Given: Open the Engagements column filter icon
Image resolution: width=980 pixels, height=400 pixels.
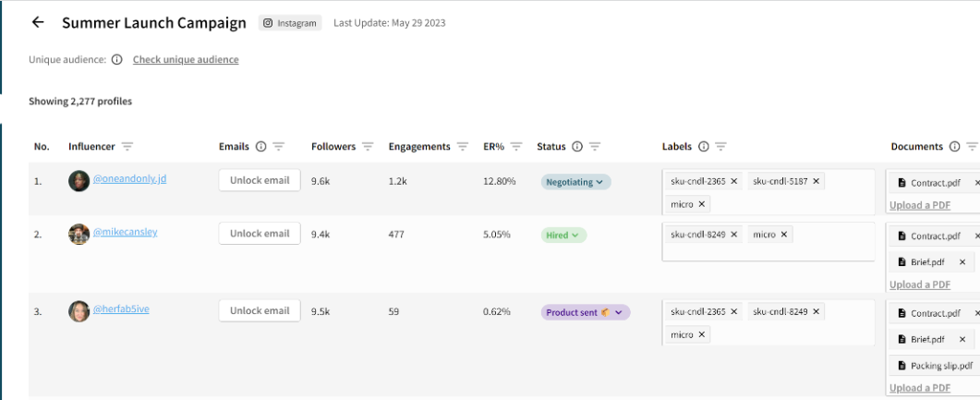Looking at the screenshot, I should 463,147.
